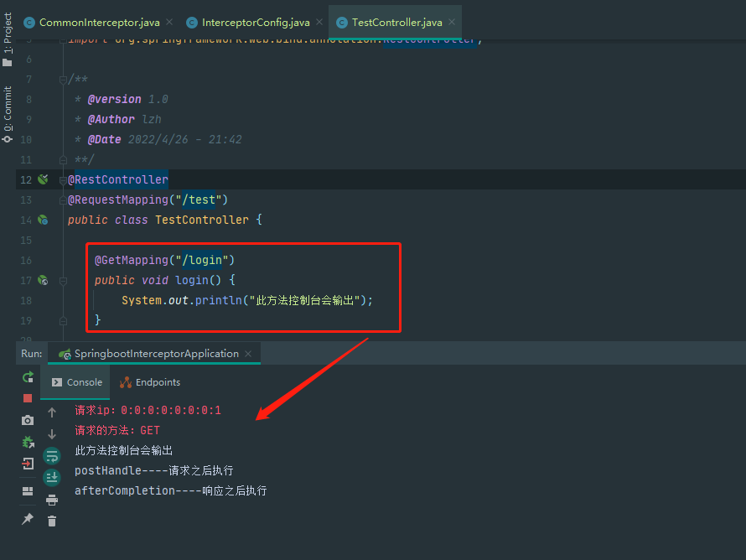Clear all console output

tap(52, 521)
